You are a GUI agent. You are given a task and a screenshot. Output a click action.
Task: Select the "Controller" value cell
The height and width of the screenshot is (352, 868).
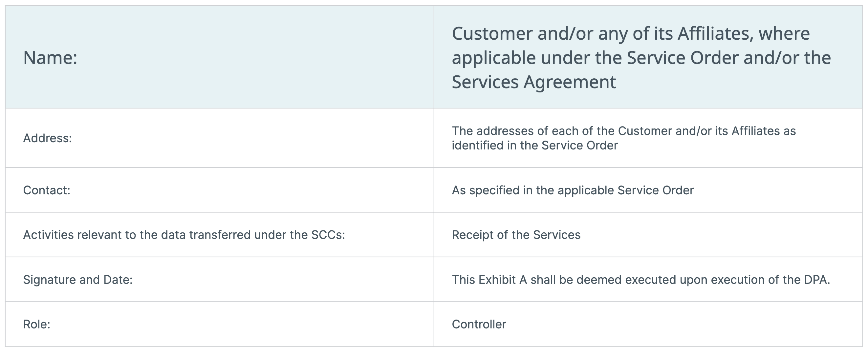(x=648, y=324)
